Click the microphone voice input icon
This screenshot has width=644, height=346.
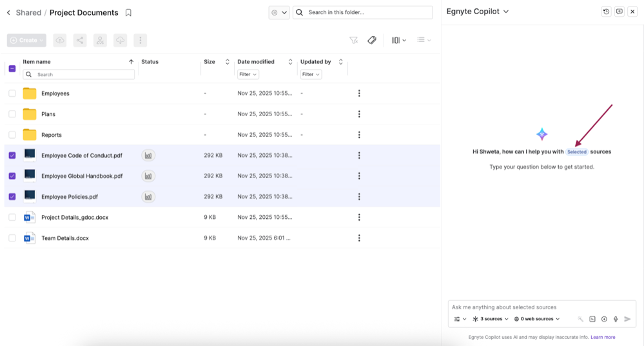(616, 319)
